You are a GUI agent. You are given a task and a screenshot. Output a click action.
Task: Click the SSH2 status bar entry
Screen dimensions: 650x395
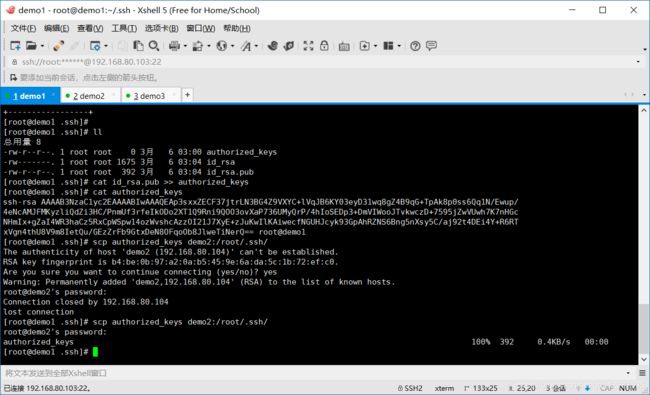point(410,388)
